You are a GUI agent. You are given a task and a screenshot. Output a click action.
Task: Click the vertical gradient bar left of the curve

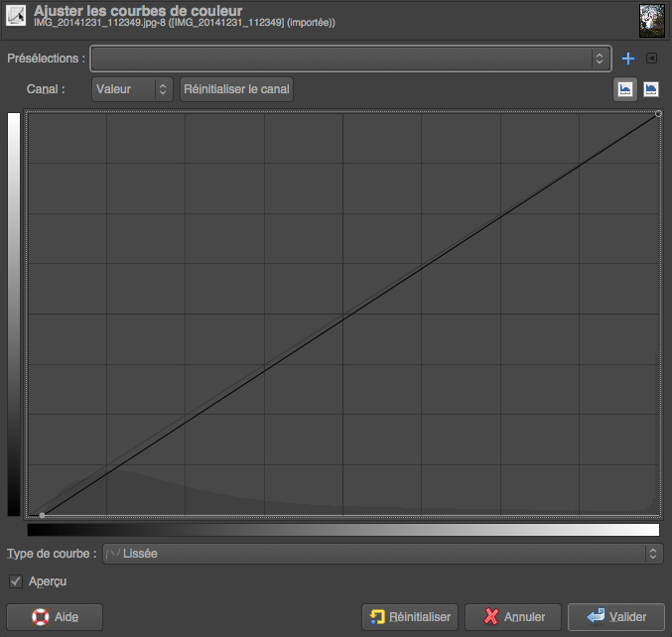tap(14, 314)
